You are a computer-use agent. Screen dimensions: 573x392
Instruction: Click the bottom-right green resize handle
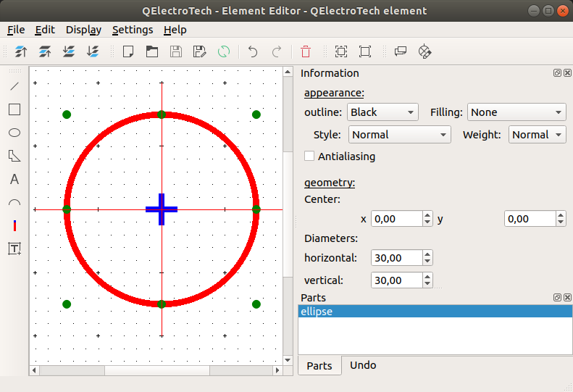click(x=256, y=304)
